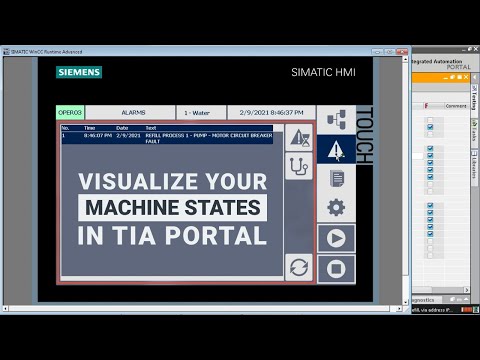Click the orange status indicator in TIA status bar
The height and width of the screenshot is (360, 480).
point(467,310)
